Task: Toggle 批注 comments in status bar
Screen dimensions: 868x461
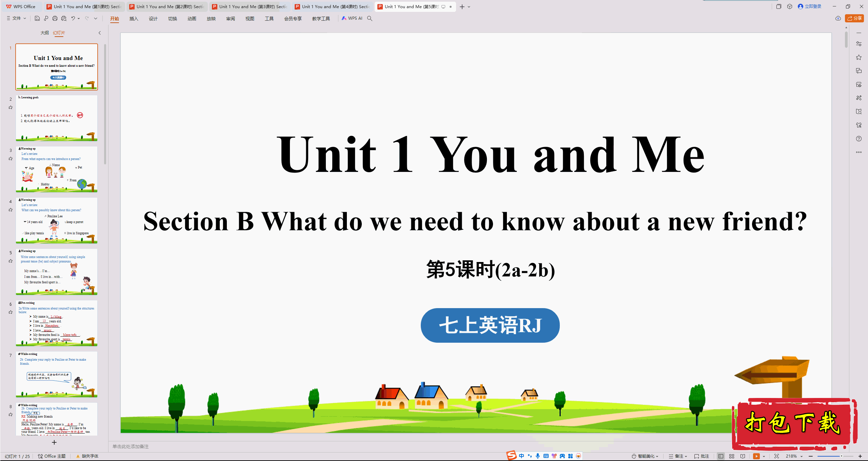Action: click(702, 456)
